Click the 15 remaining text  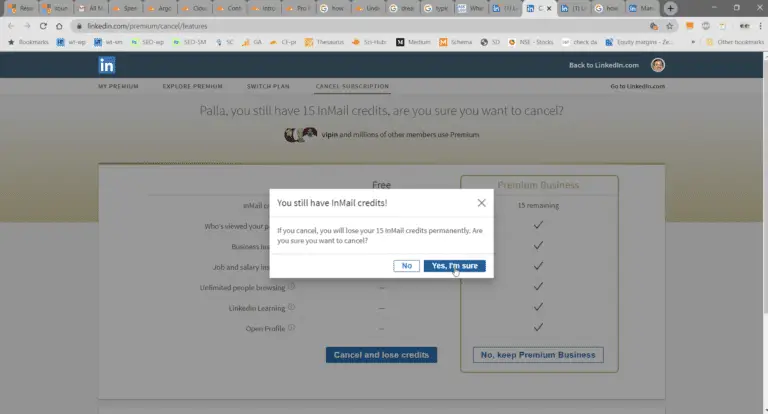538,205
